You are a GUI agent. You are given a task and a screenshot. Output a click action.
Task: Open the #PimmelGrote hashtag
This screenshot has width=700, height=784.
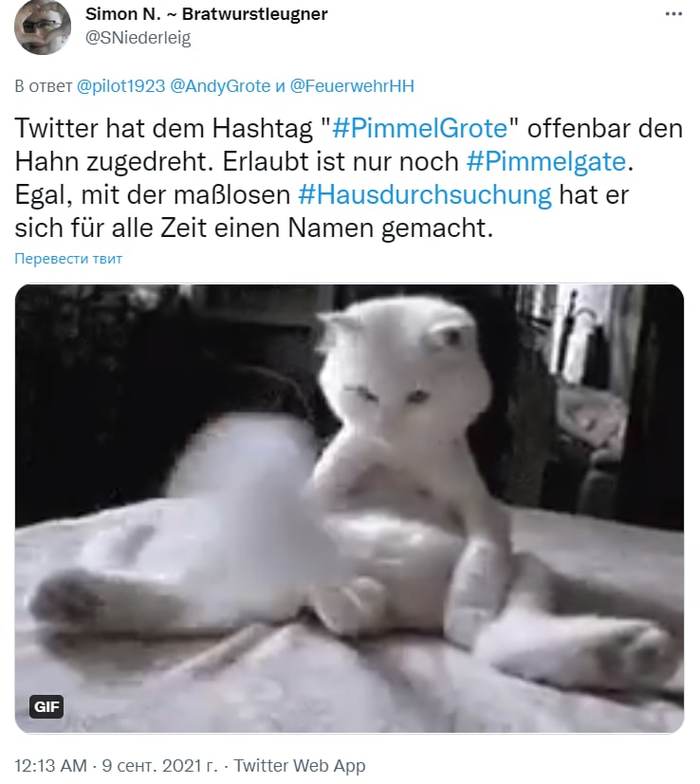[x=420, y=128]
